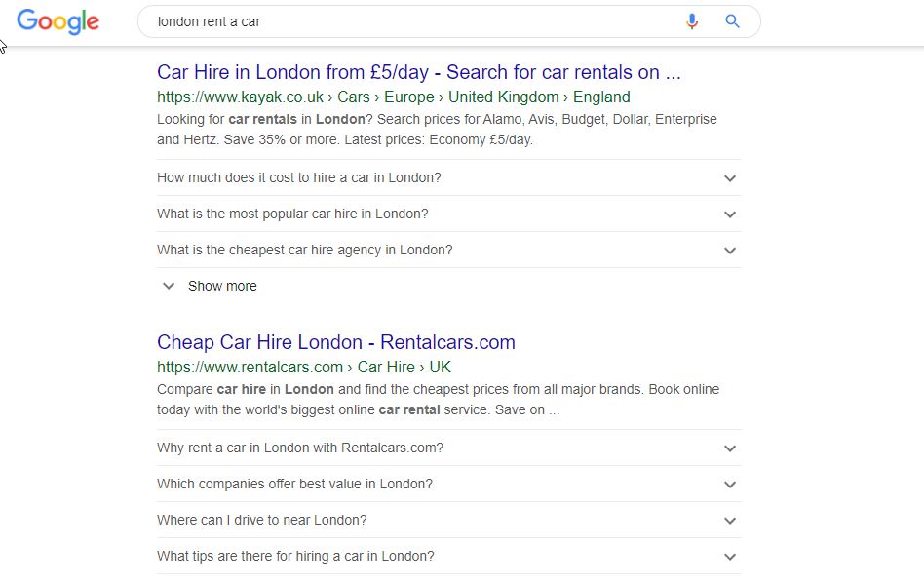
Task: Click the arrow for "most popular car hire" question
Action: click(x=730, y=214)
